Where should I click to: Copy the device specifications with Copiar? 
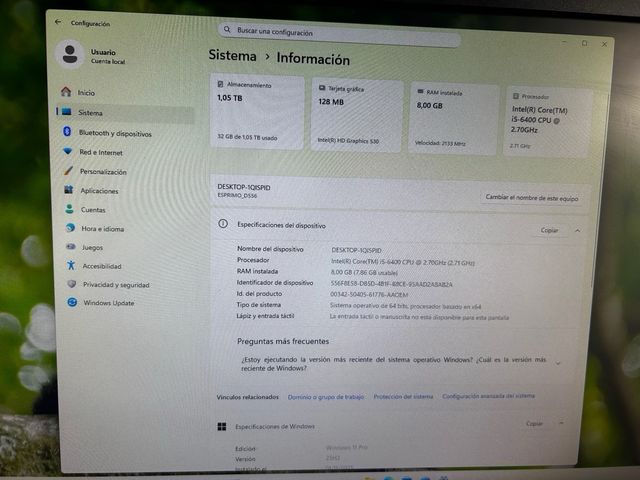549,230
